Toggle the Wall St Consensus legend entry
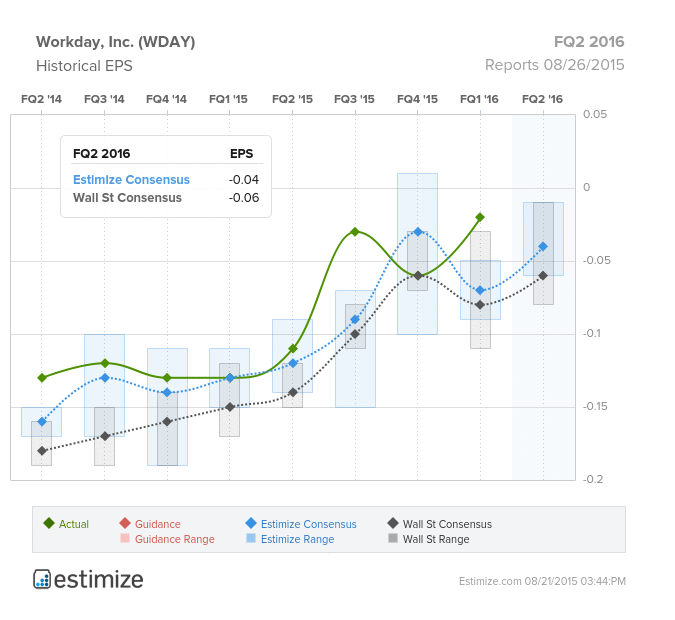The height and width of the screenshot is (620, 675). [440, 524]
